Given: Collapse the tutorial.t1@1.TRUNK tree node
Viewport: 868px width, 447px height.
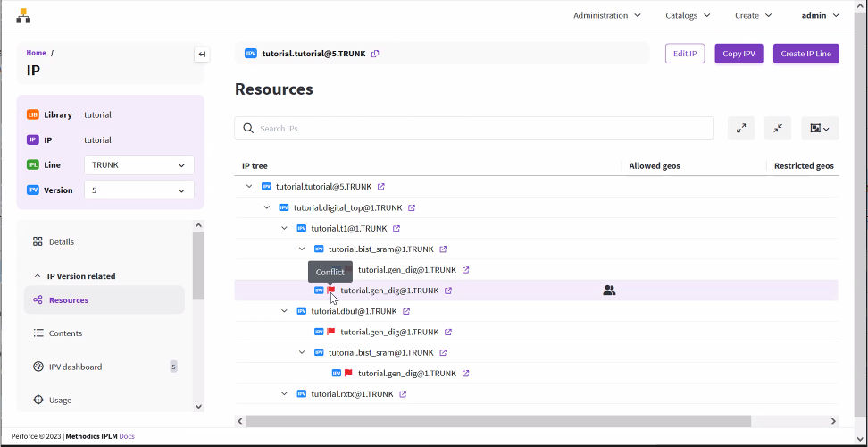Looking at the screenshot, I should point(284,228).
